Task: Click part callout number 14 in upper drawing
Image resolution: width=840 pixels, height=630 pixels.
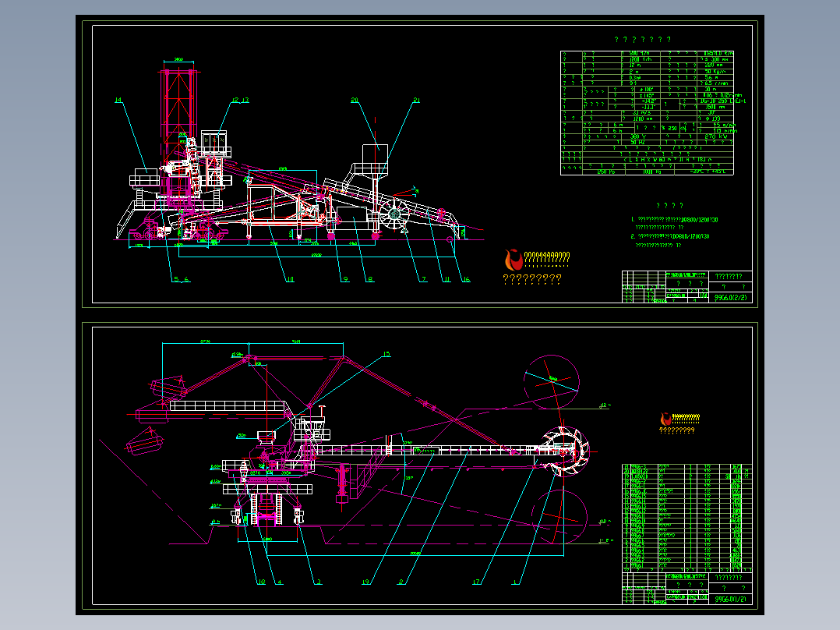Action: point(118,100)
